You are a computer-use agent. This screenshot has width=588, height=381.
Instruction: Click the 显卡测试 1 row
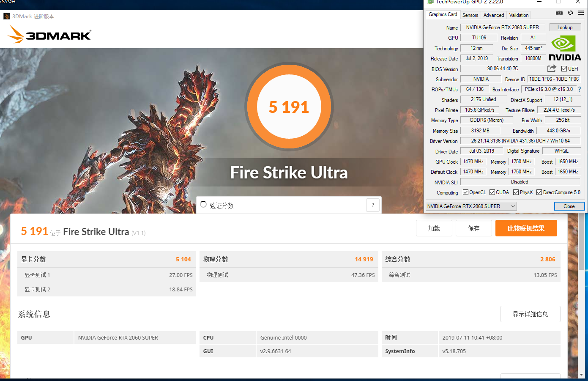pos(107,275)
